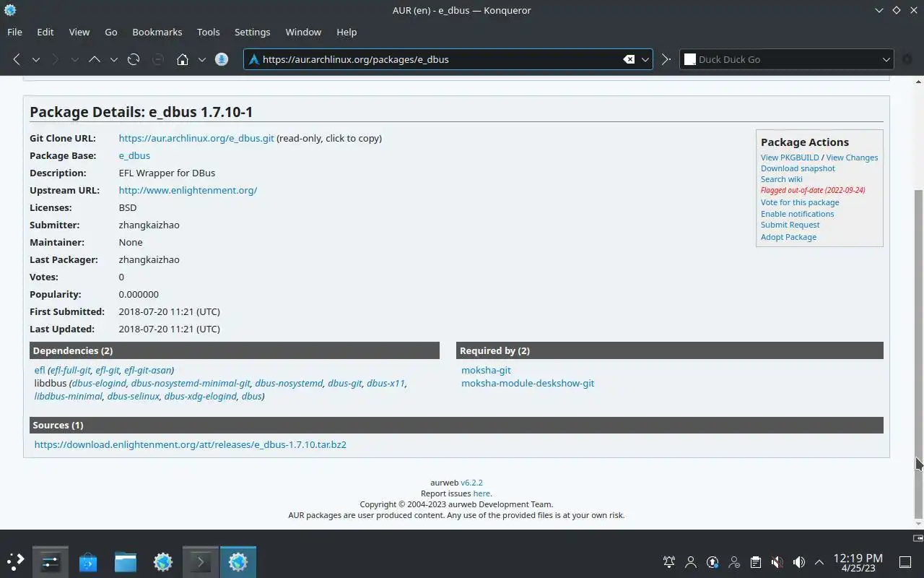
Task: Click Download snapshot link
Action: 798,168
